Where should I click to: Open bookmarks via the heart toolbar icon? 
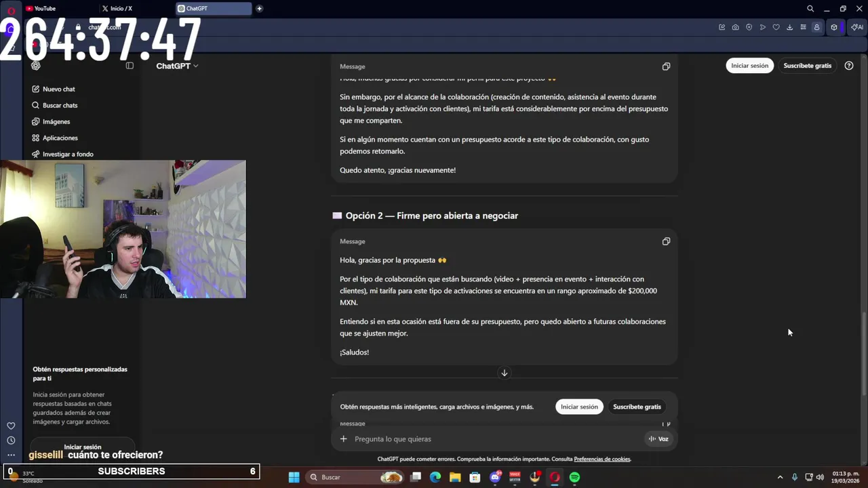point(776,27)
